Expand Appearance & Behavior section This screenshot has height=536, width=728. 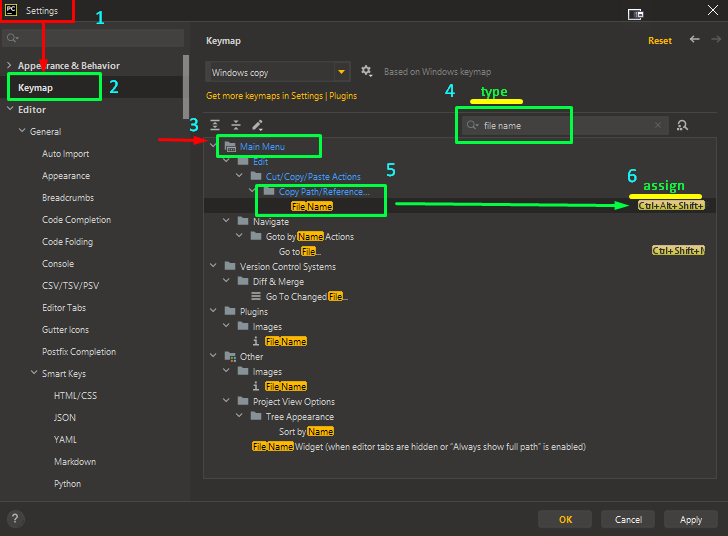tap(9, 65)
